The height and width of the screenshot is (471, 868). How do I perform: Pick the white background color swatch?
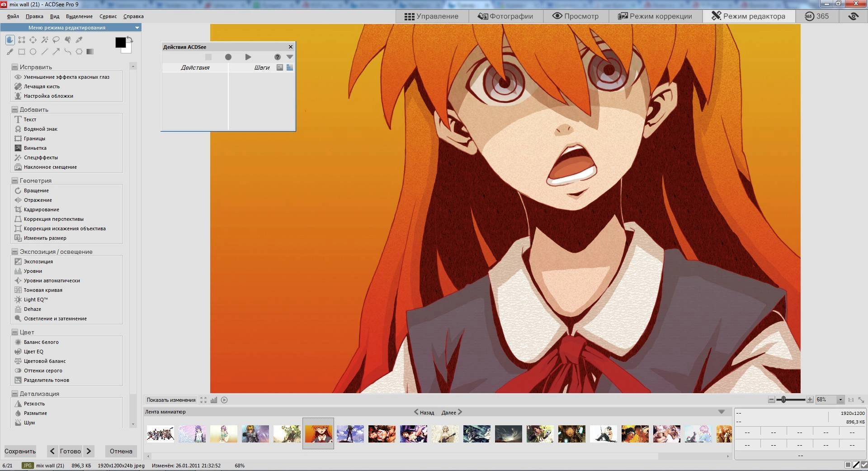[x=128, y=49]
